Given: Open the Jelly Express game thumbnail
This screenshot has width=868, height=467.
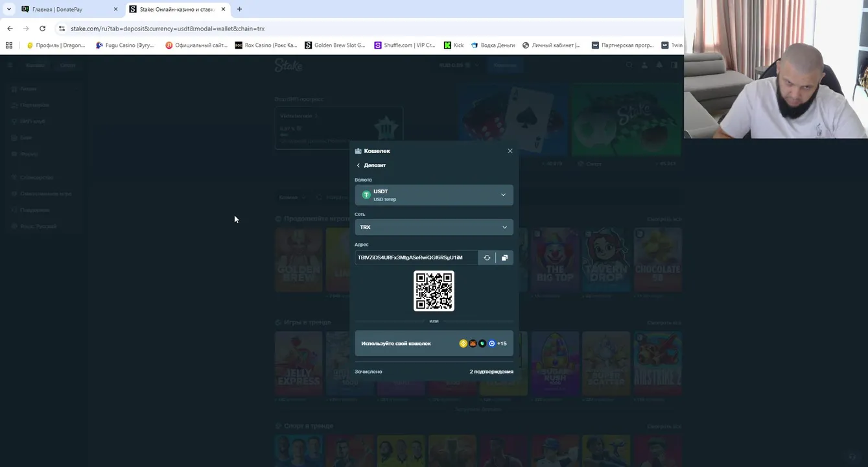Looking at the screenshot, I should click(299, 363).
